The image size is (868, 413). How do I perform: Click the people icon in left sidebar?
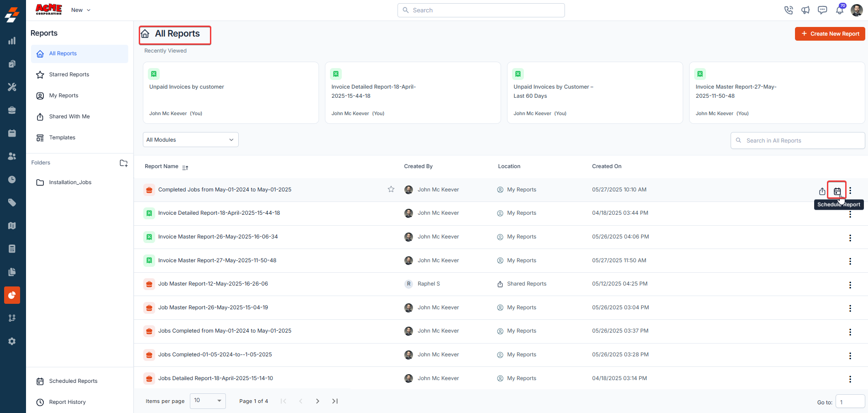click(x=12, y=156)
